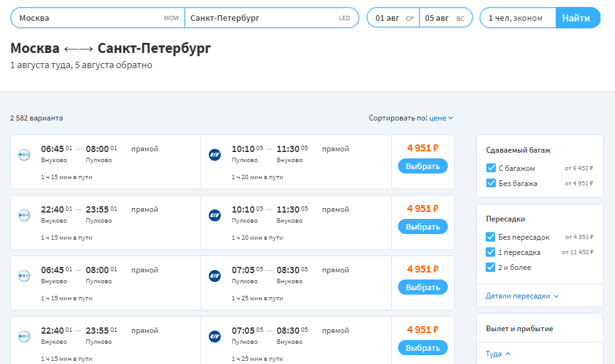
Task: Click Pobeda airline icon in fourth result
Action: pyautogui.click(x=25, y=336)
